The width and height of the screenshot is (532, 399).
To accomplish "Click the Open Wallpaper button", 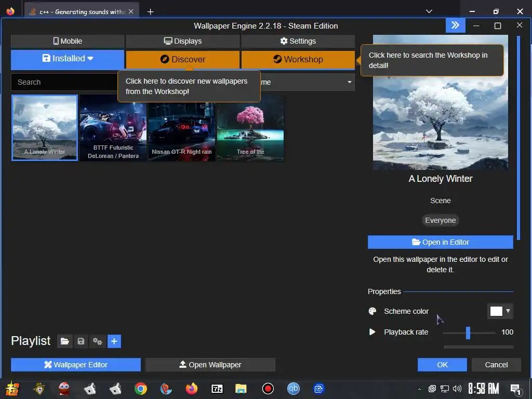I will 210,365.
